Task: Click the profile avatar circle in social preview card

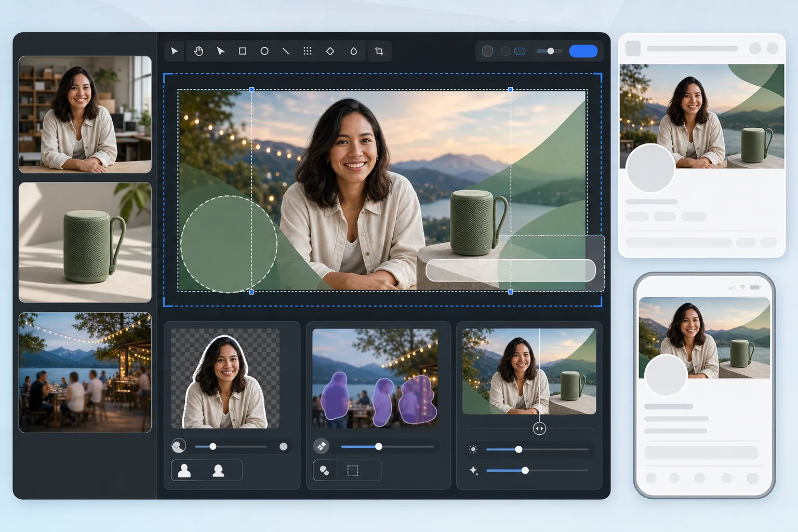Action: pos(650,168)
